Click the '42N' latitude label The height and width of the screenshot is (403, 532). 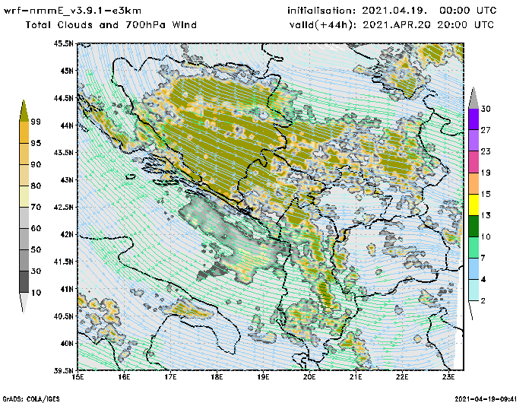pos(67,234)
